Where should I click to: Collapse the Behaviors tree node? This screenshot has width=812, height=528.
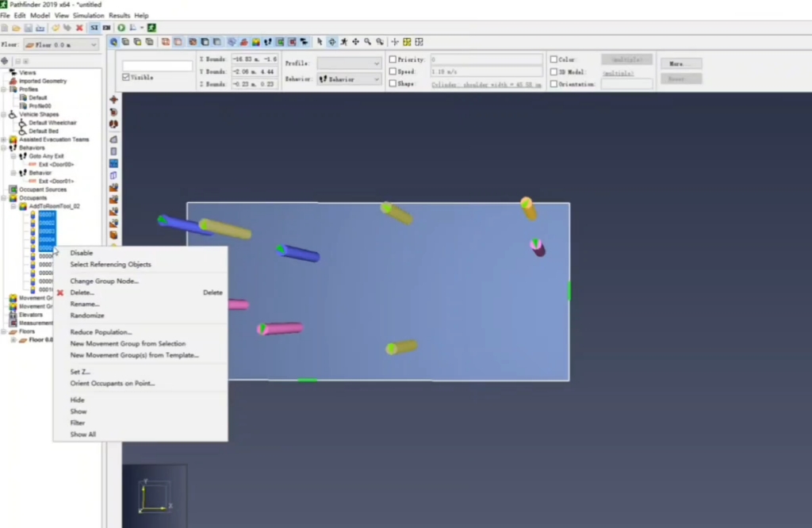4,148
